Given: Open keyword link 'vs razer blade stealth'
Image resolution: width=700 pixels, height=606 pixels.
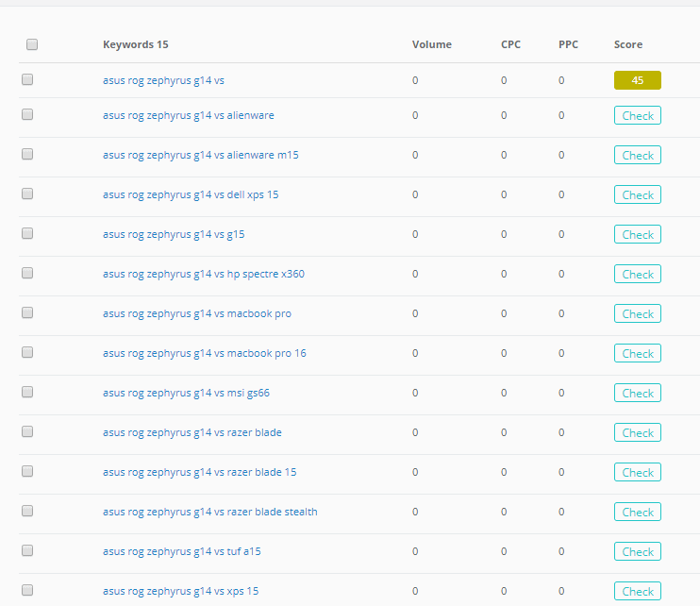Looking at the screenshot, I should pos(210,512).
